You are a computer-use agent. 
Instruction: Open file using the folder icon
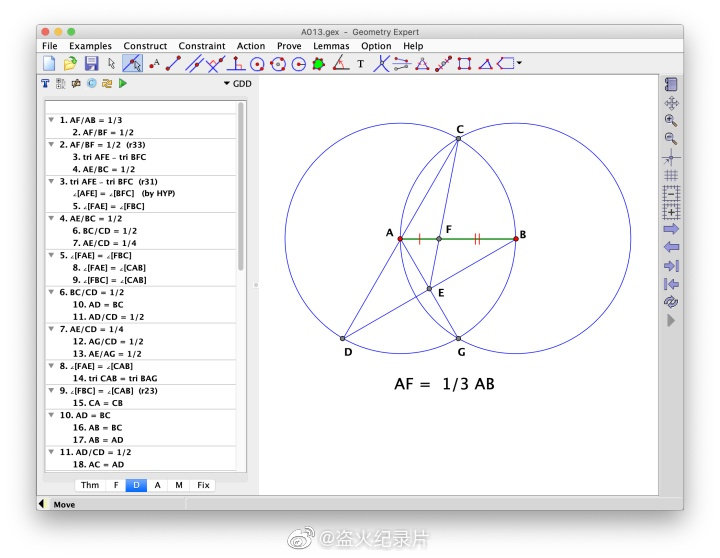(x=70, y=64)
